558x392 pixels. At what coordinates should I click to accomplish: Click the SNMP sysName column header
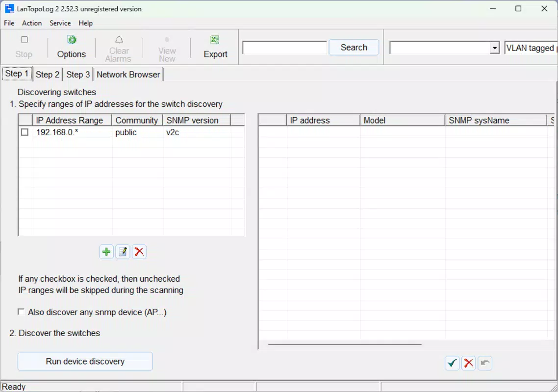[496, 120]
